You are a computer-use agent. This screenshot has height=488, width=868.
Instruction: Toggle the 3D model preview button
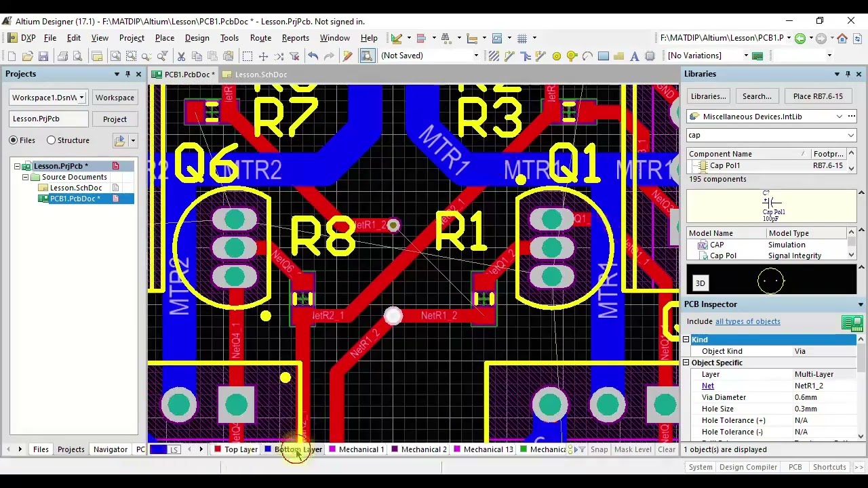coord(700,283)
